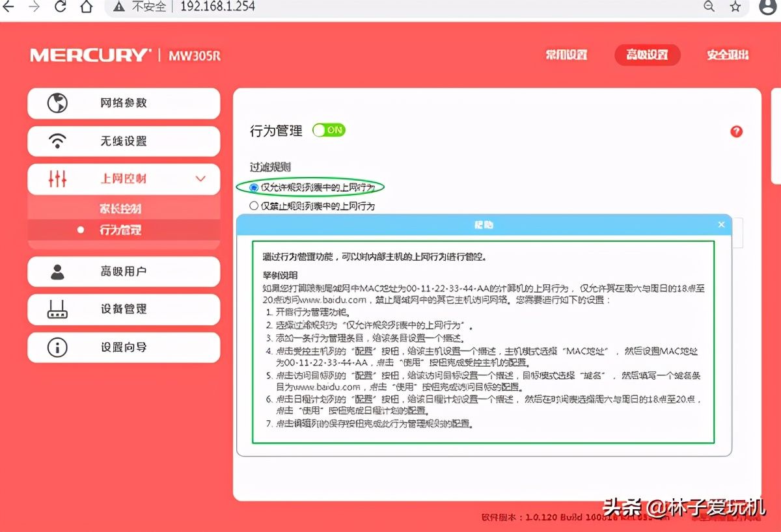This screenshot has height=532, width=781.
Task: Click the 举例说明 heading in help
Action: (x=280, y=276)
